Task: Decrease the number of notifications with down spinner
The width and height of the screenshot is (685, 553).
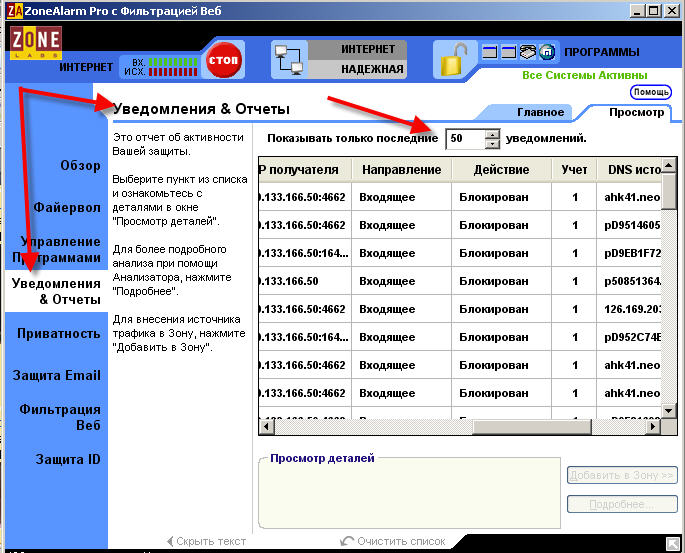Action: point(492,144)
